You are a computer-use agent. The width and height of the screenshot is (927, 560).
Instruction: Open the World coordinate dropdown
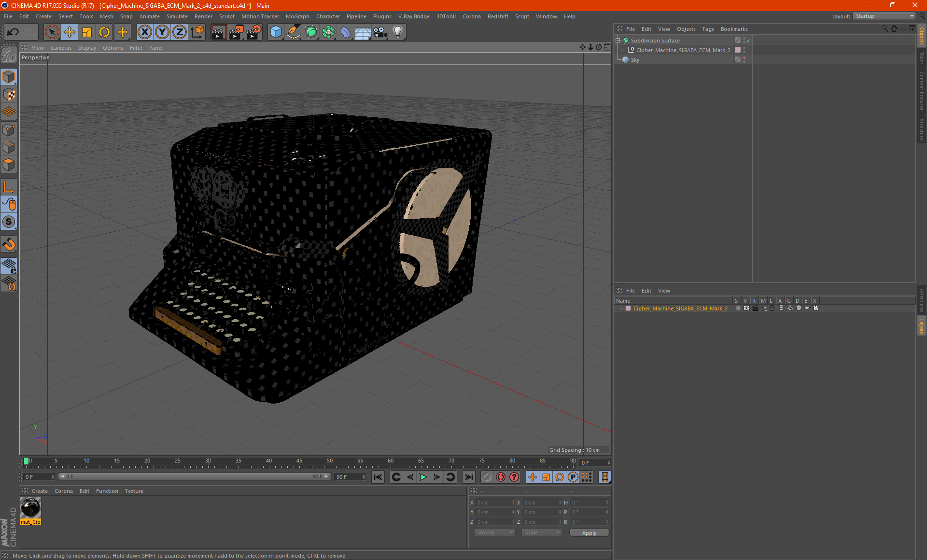click(495, 532)
